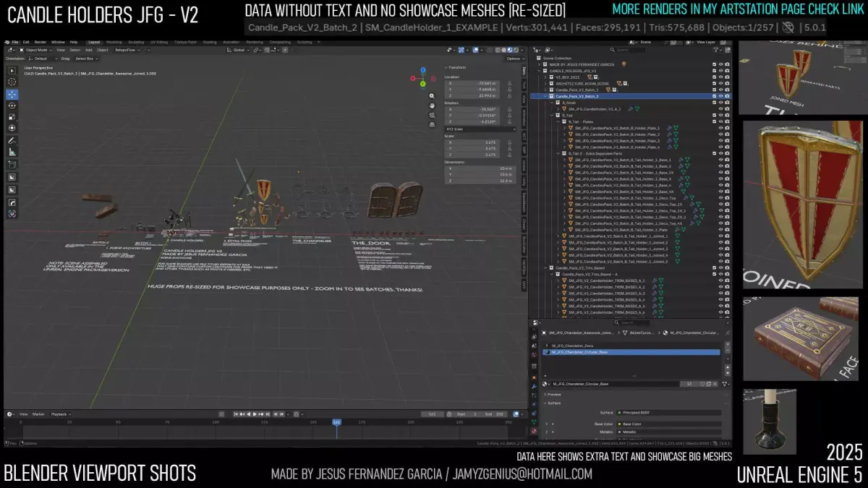Toggle the B_Tall collection checkbox
This screenshot has width=868, height=488.
[x=714, y=115]
